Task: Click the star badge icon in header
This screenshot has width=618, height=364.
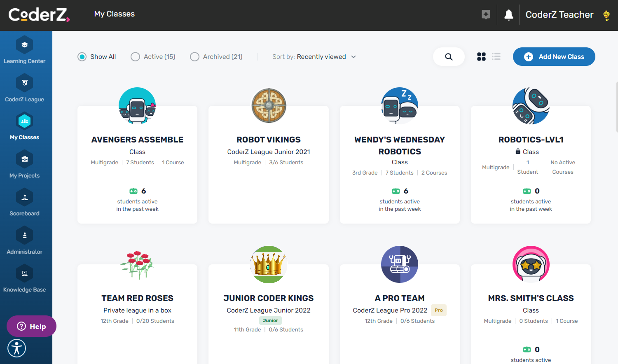Action: [x=486, y=14]
